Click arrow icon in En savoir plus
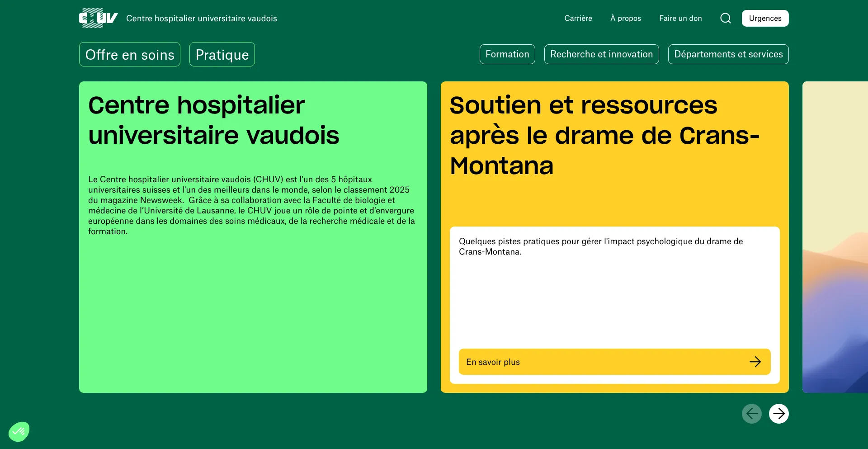This screenshot has width=868, height=449. coord(755,362)
